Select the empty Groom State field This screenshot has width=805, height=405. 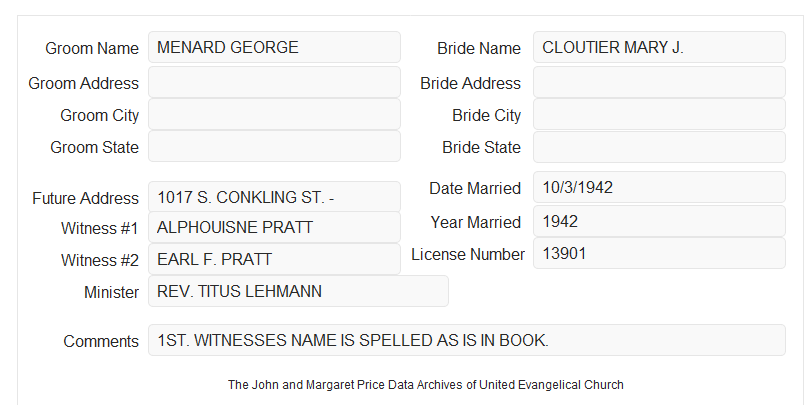tap(274, 146)
